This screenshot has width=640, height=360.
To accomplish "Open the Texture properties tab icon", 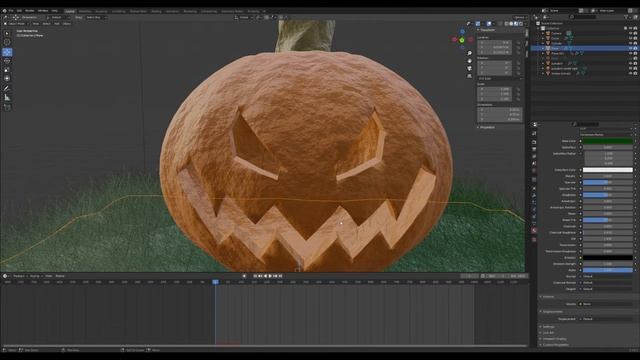I will click(534, 240).
